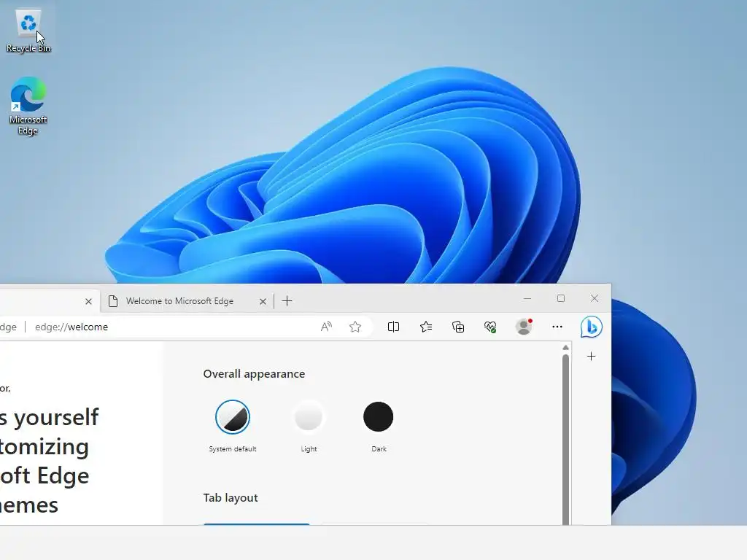
Task: Open the Favorites list icon
Action: (x=426, y=327)
